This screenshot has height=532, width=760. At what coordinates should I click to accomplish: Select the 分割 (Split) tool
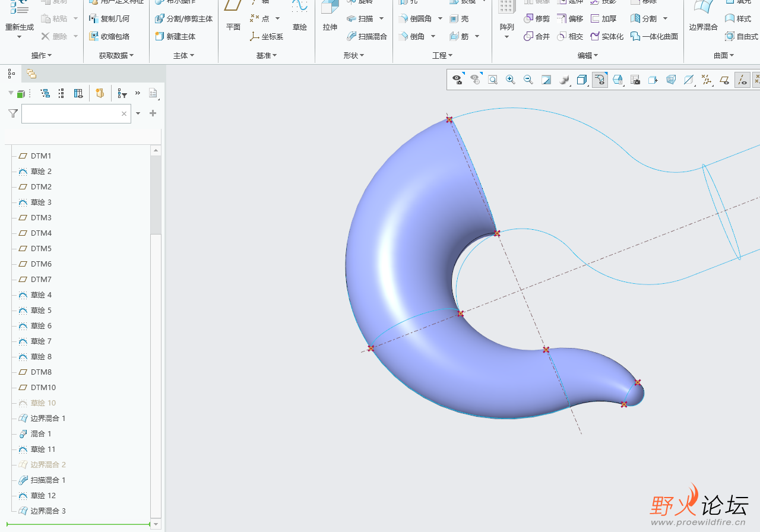[644, 18]
